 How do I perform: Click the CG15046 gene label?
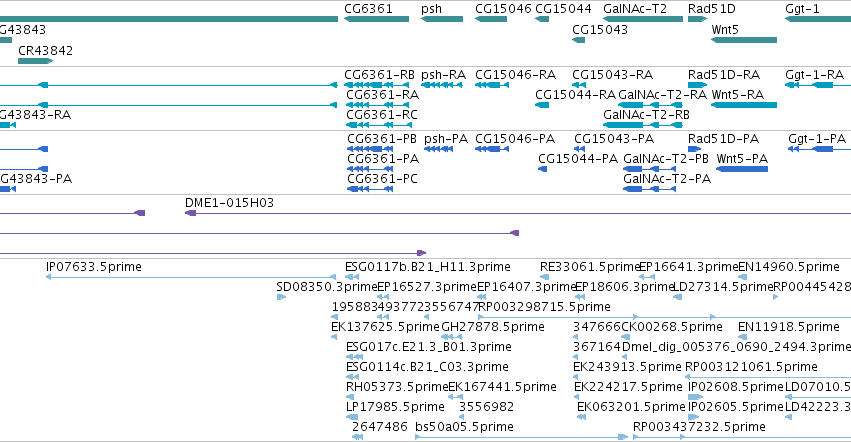tap(503, 9)
